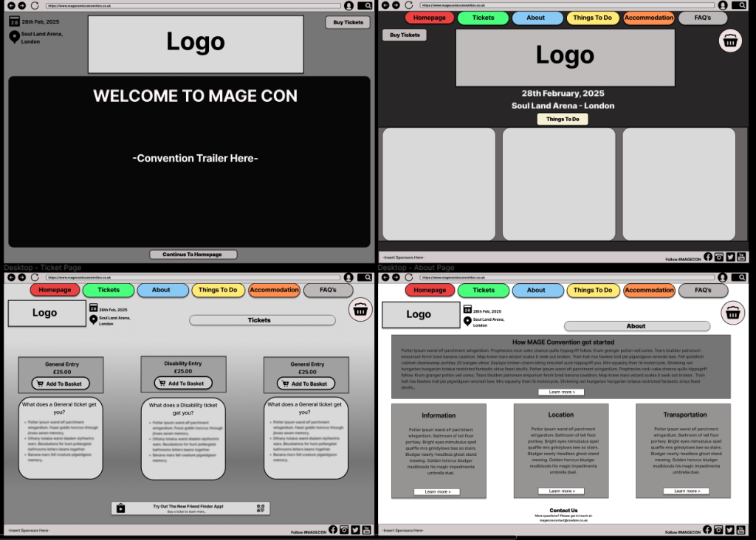Click the basket icon on the Ticket page

pyautogui.click(x=360, y=311)
